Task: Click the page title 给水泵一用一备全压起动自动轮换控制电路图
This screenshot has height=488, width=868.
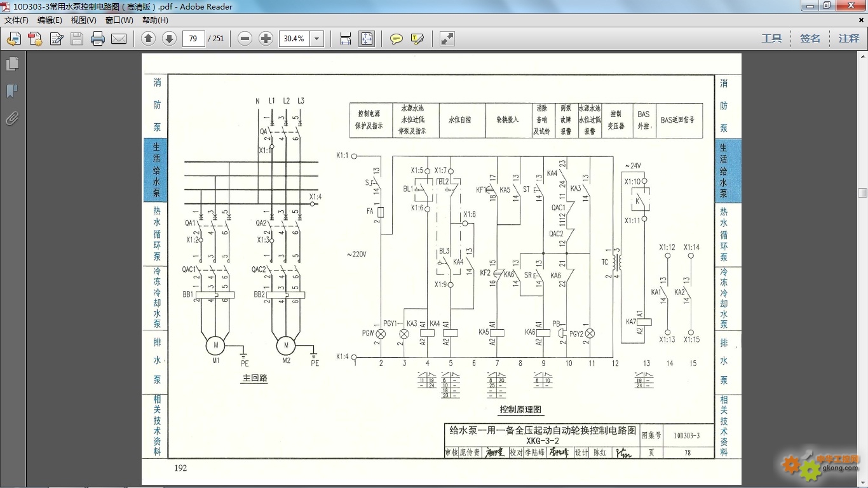Action: click(x=543, y=430)
